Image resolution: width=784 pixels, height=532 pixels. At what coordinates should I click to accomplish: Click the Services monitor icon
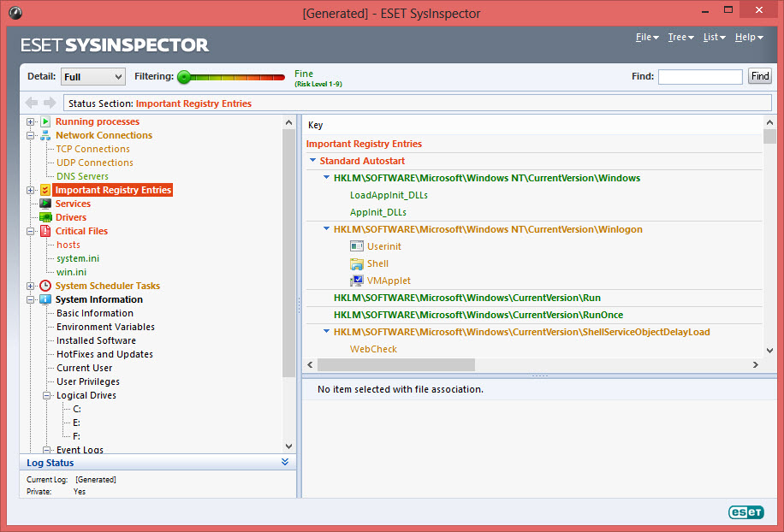click(x=45, y=204)
